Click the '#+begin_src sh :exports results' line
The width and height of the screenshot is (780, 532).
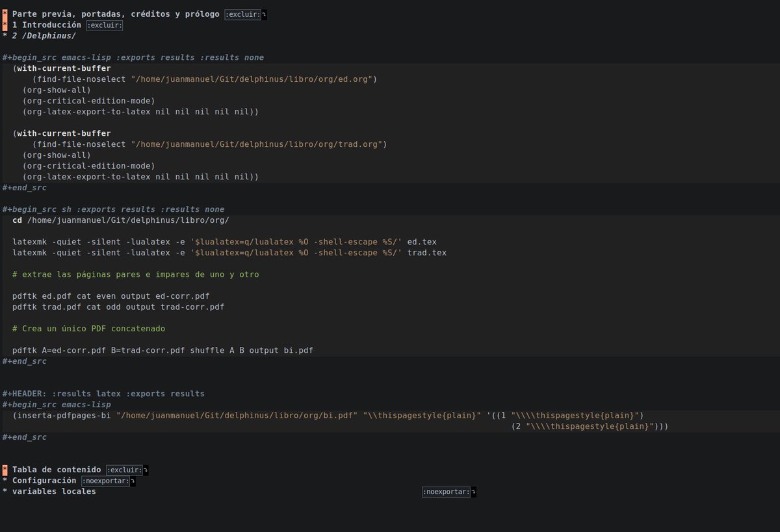(113, 209)
